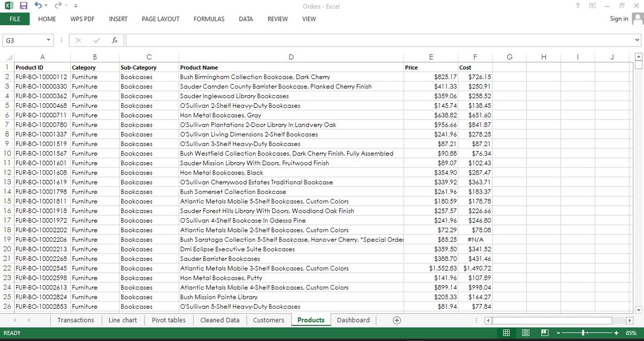The height and width of the screenshot is (341, 644).
Task: Redo the last undone action
Action: coord(57,6)
